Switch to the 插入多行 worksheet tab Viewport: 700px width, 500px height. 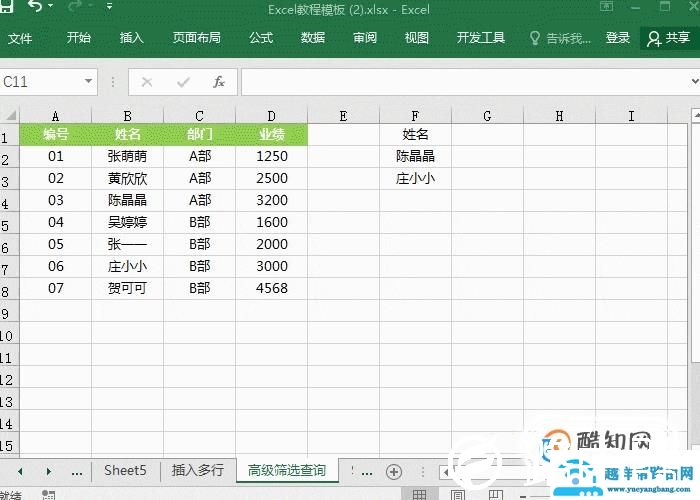pyautogui.click(x=198, y=471)
